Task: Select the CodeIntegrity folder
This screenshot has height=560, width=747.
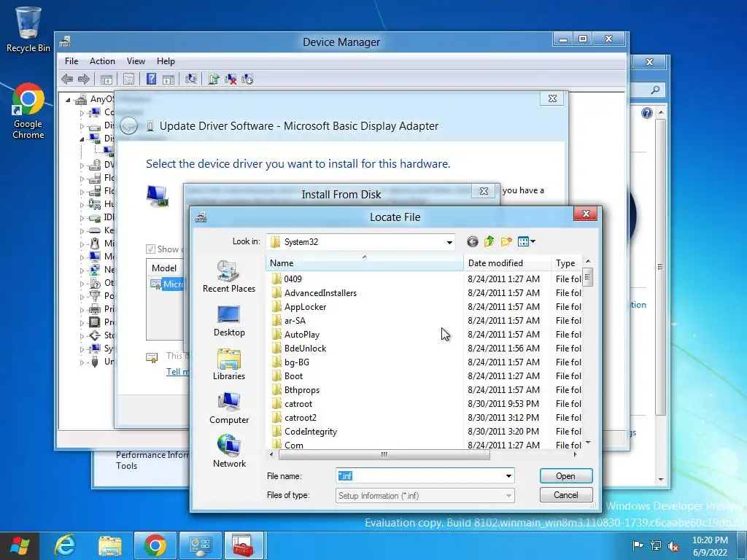Action: point(310,432)
